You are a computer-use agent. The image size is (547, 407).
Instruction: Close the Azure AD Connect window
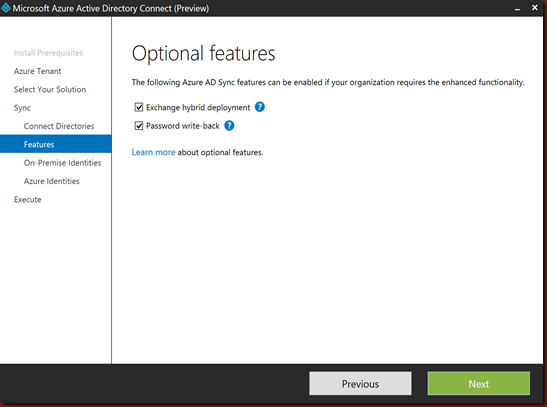pyautogui.click(x=534, y=7)
